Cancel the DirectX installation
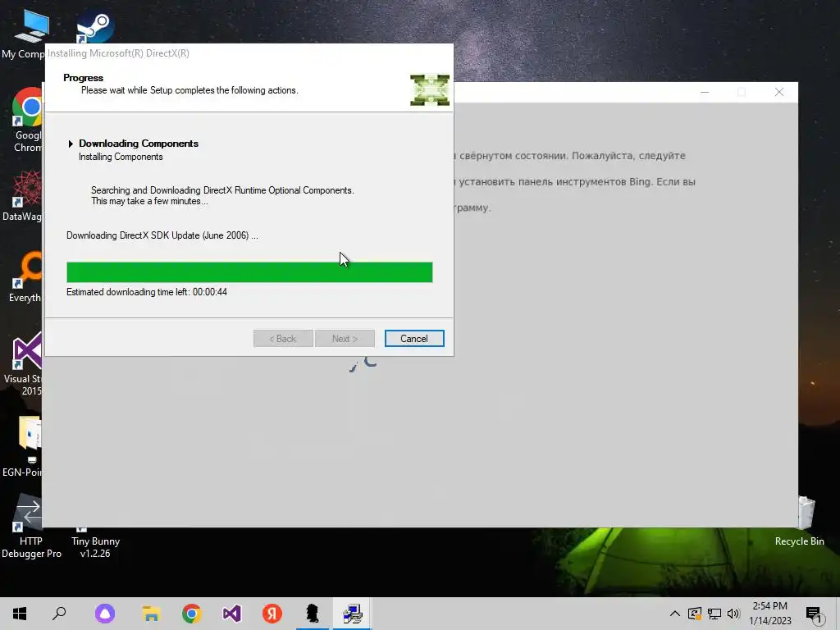The image size is (840, 630). pyautogui.click(x=414, y=339)
